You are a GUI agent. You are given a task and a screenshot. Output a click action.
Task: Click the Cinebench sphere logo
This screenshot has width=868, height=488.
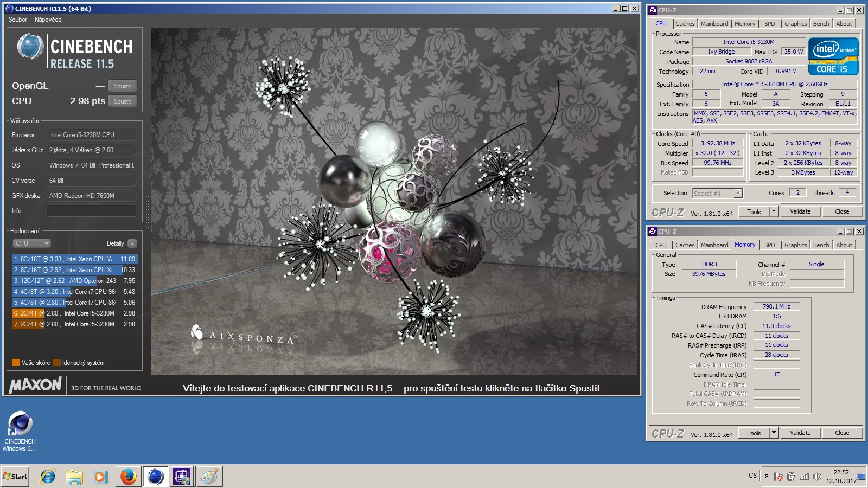coord(30,47)
